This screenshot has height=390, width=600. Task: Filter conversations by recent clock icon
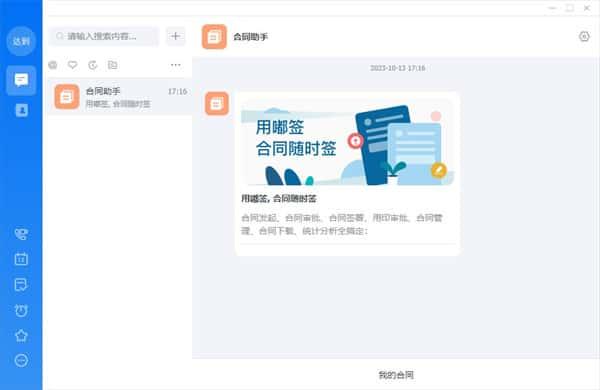click(93, 65)
